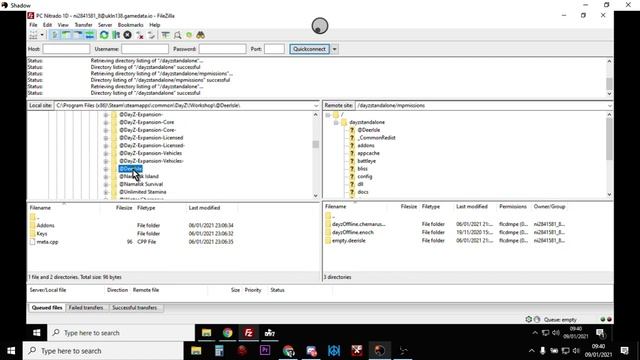Select remote battleye folder
This screenshot has height=360, width=640.
[x=367, y=161]
